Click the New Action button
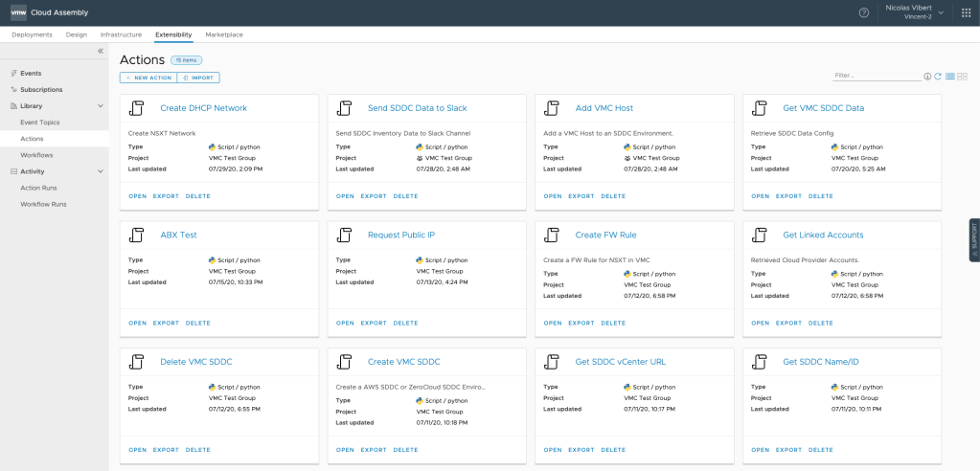Image resolution: width=980 pixels, height=471 pixels. click(148, 78)
